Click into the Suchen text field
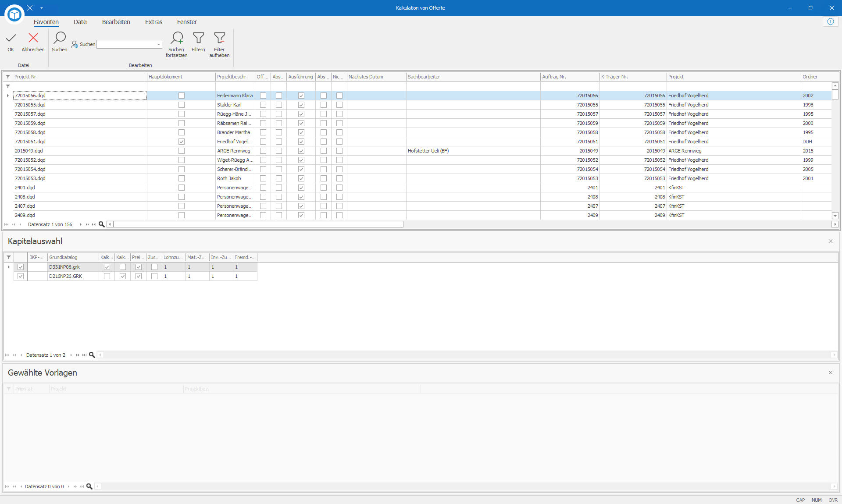 tap(126, 44)
